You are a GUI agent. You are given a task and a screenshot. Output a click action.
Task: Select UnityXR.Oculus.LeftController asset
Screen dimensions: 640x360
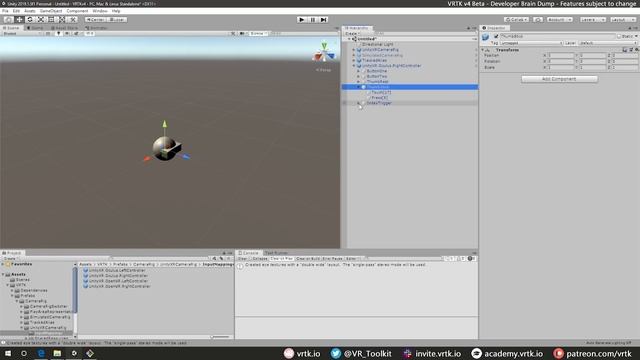pyautogui.click(x=117, y=270)
